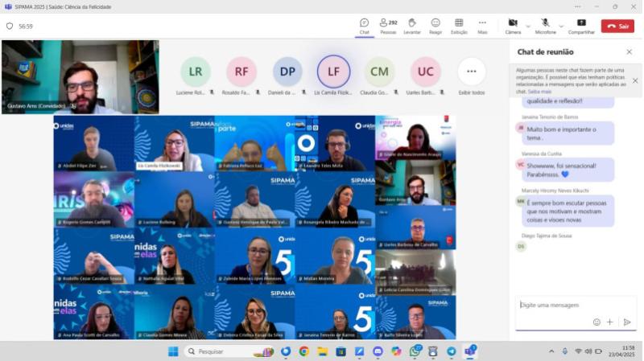
Task: Expand the system tray hidden icons chevron
Action: pyautogui.click(x=551, y=351)
